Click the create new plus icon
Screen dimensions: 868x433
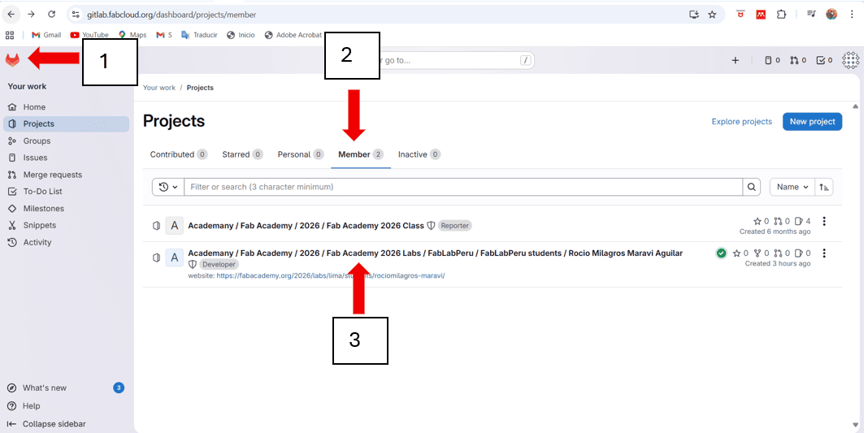pos(736,60)
